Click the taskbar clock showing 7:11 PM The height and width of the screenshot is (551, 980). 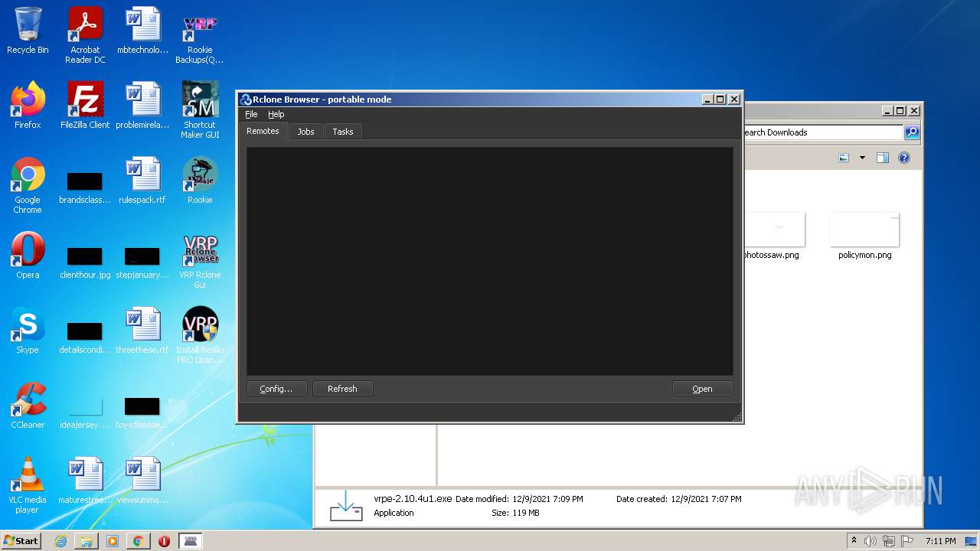tap(940, 541)
